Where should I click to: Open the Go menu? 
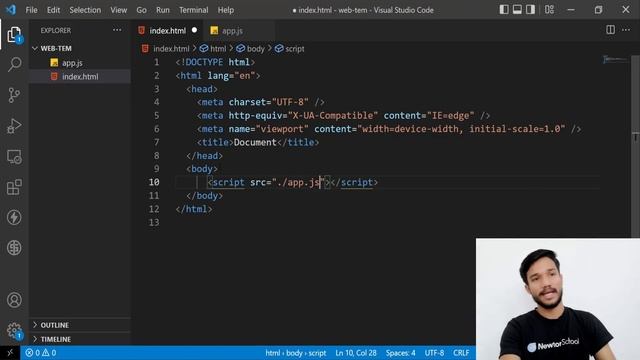click(141, 10)
